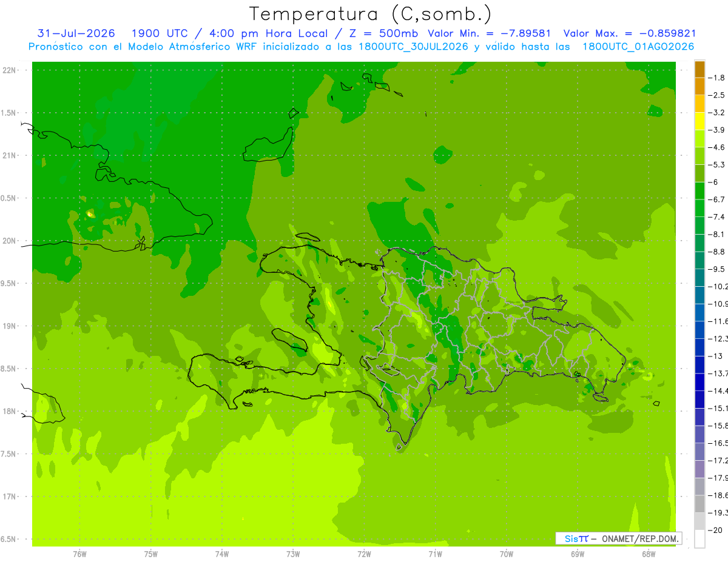This screenshot has height=562, width=728.
Task: Click the "76W" longitude label
Action: click(x=79, y=554)
